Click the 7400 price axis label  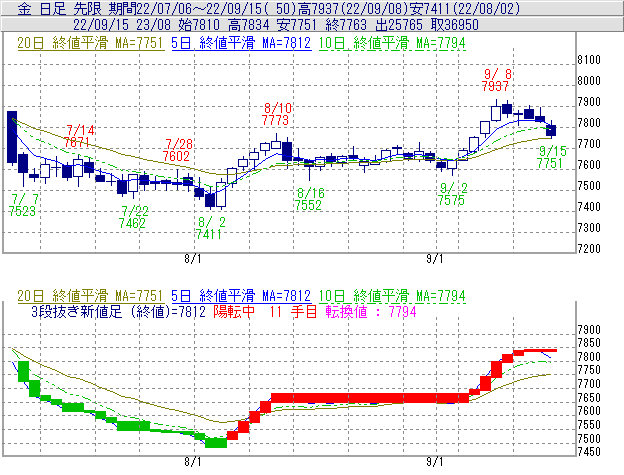pos(589,206)
